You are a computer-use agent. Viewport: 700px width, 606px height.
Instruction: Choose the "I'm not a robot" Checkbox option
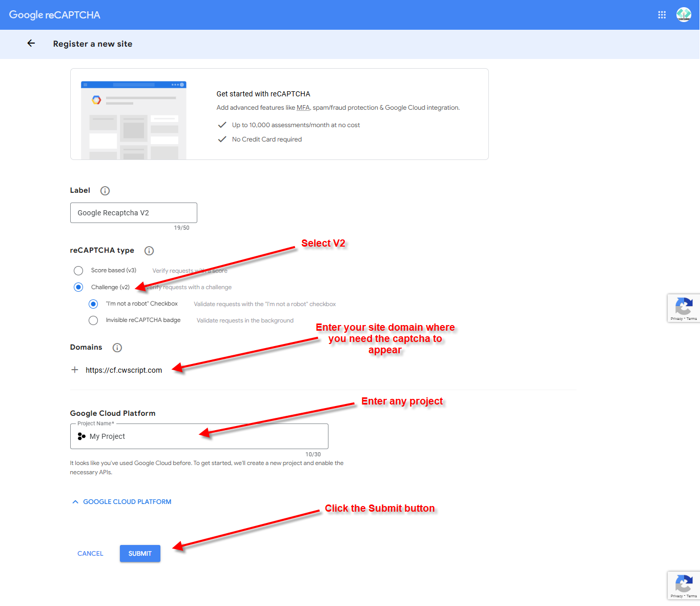point(93,304)
